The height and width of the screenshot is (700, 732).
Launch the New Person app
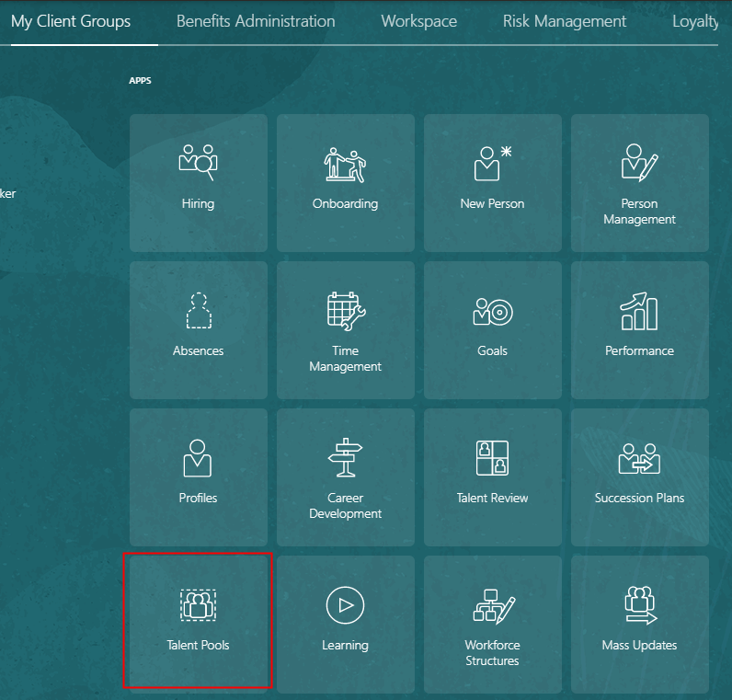[x=493, y=183]
